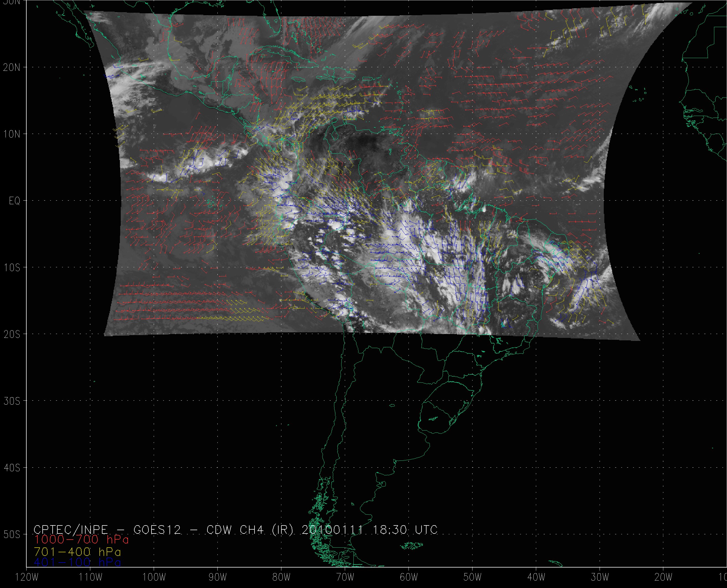
Task: Click the red 1000-700 hPa legend label
Action: pos(81,539)
